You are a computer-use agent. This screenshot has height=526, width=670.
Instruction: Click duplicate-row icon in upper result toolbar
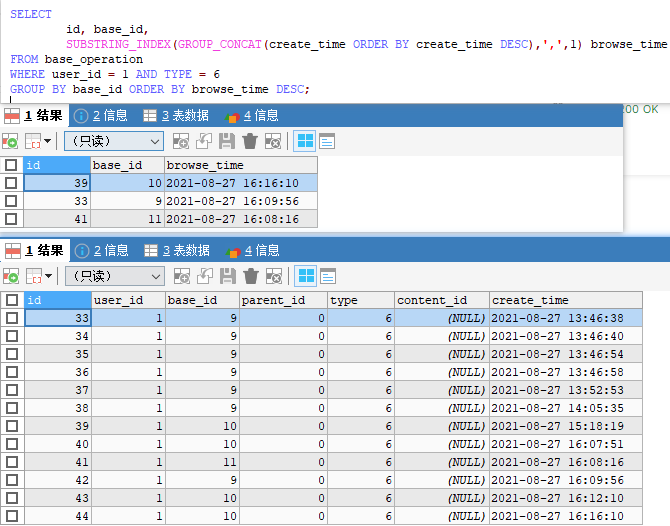coord(204,141)
